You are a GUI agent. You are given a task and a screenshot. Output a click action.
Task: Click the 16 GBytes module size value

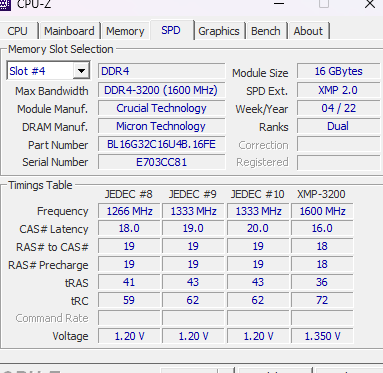pos(338,71)
